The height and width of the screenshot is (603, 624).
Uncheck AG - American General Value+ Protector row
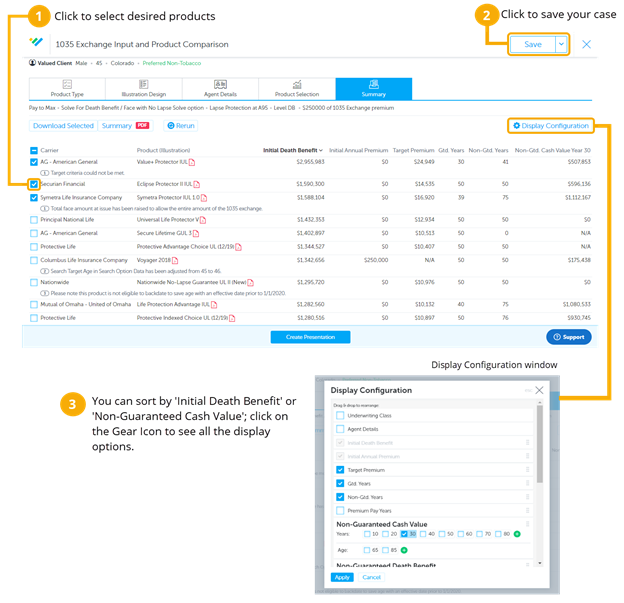(x=34, y=162)
